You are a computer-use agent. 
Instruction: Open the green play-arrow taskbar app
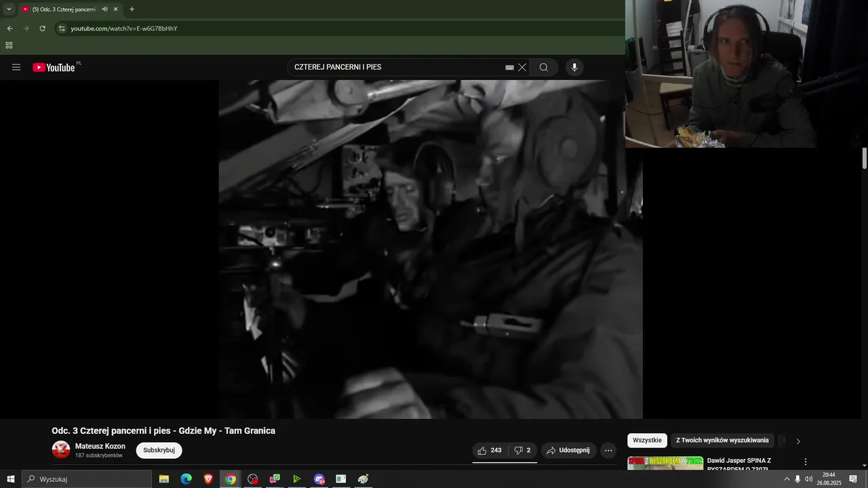(x=297, y=479)
